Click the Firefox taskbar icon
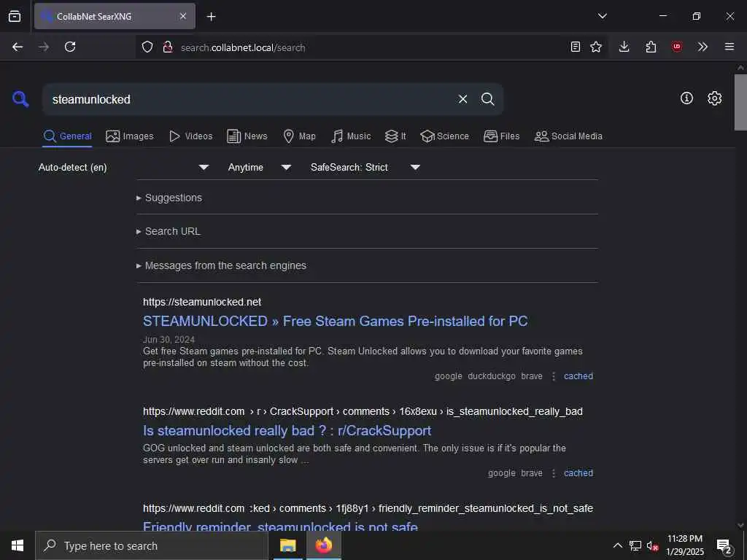Screen dimensions: 747x560 (x=323, y=545)
